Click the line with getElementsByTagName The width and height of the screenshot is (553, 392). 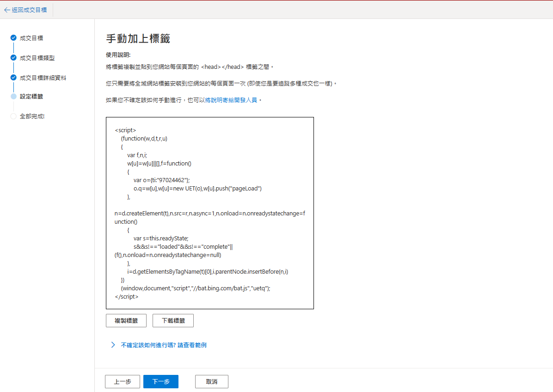208,272
